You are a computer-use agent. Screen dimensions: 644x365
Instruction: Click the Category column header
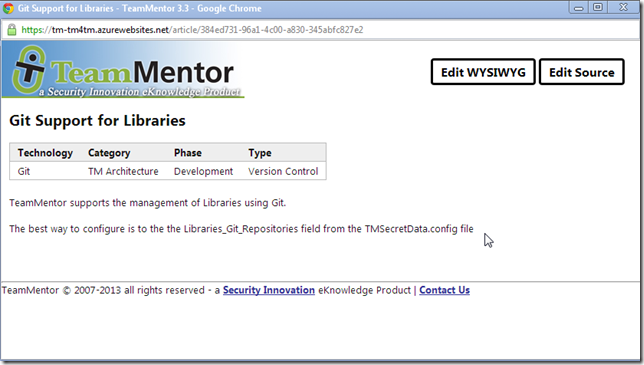(x=109, y=153)
